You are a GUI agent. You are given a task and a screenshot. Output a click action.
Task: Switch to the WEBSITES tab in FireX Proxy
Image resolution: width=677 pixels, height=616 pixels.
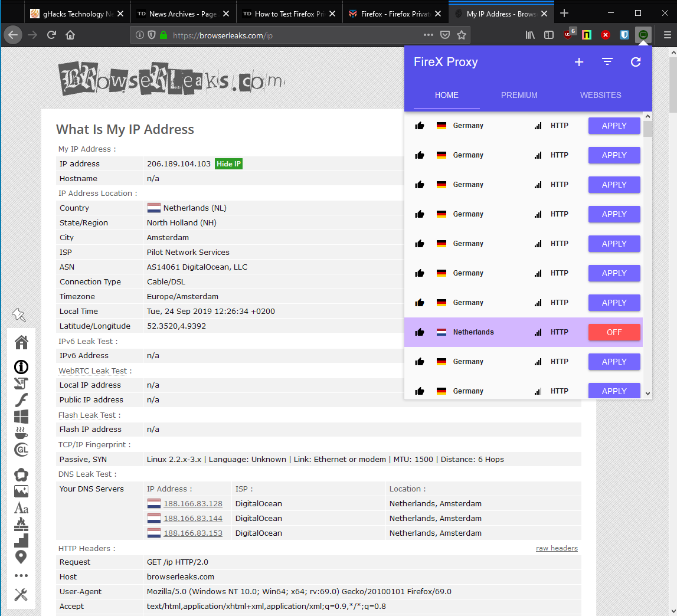601,95
